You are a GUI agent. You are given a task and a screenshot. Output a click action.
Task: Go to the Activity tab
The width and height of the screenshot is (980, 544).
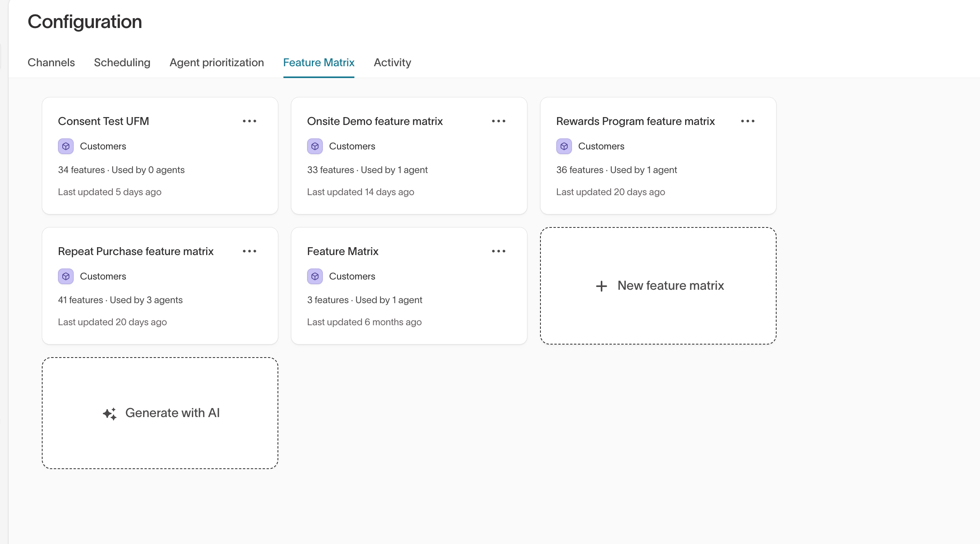click(393, 62)
